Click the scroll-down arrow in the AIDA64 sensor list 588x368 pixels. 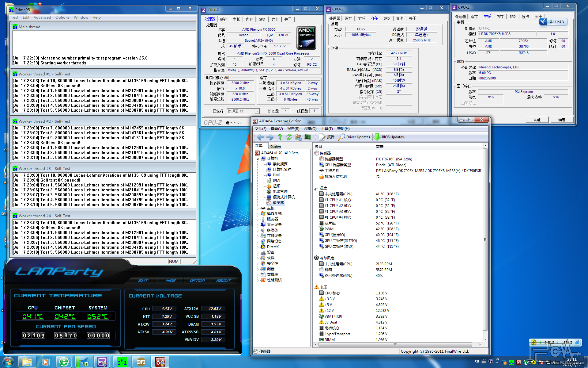(485, 339)
